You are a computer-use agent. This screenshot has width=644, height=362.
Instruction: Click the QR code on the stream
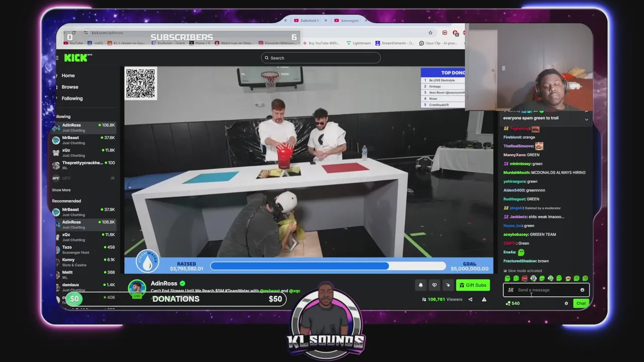click(140, 83)
